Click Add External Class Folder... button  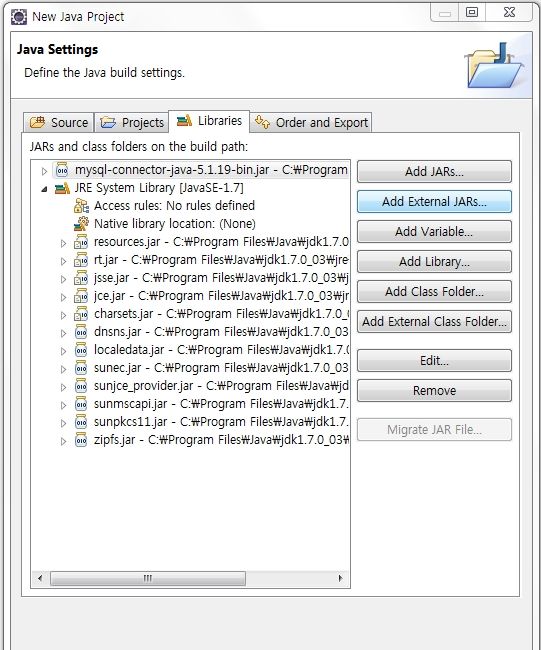tap(434, 322)
